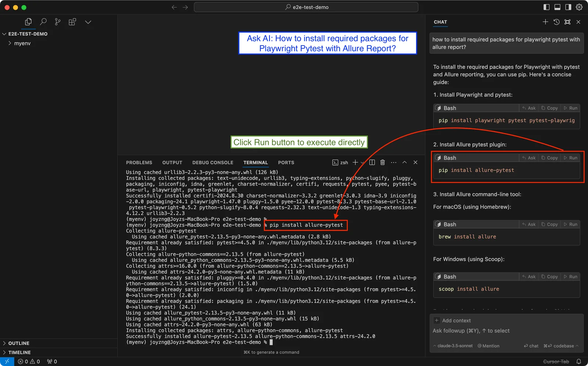Select the Terminal tab
Viewport: 588px width, 366px height.
[255, 163]
